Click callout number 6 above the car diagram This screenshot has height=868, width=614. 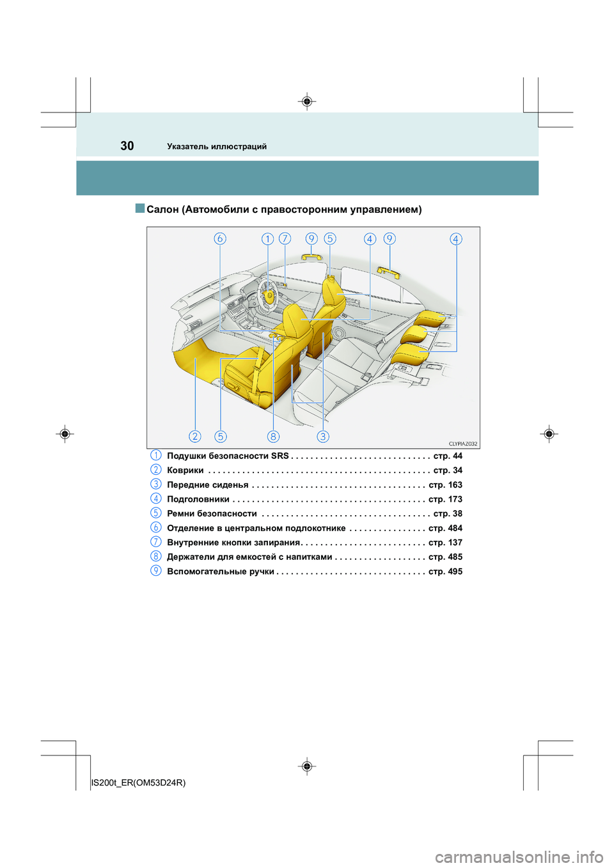click(x=220, y=238)
